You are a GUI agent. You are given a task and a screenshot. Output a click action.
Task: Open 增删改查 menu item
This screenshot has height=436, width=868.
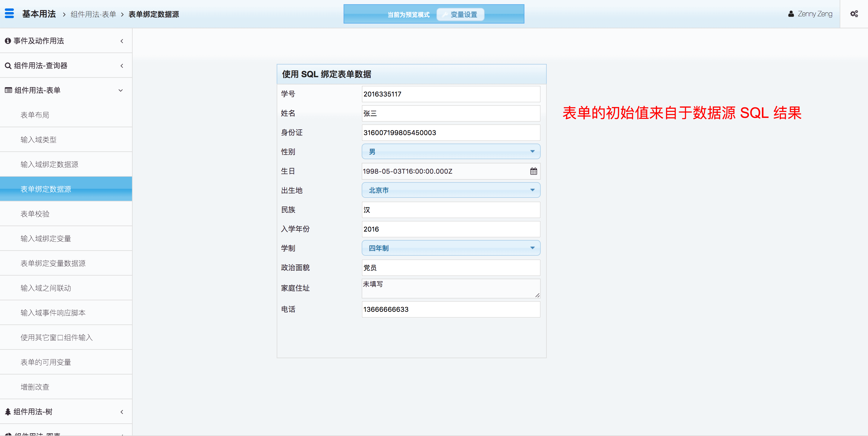pyautogui.click(x=35, y=387)
